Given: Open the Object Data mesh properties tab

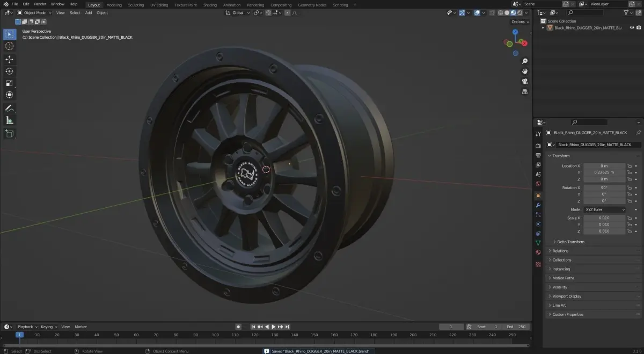Looking at the screenshot, I should [538, 243].
